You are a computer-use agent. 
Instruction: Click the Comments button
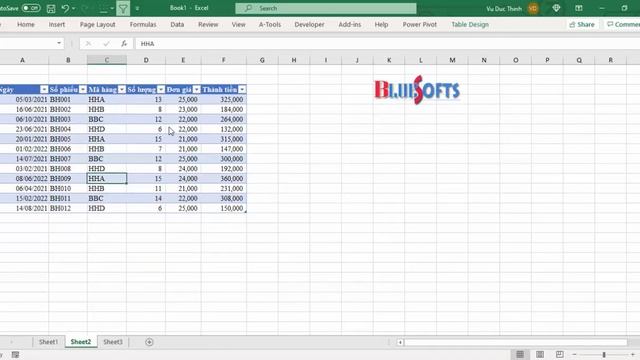point(622,24)
